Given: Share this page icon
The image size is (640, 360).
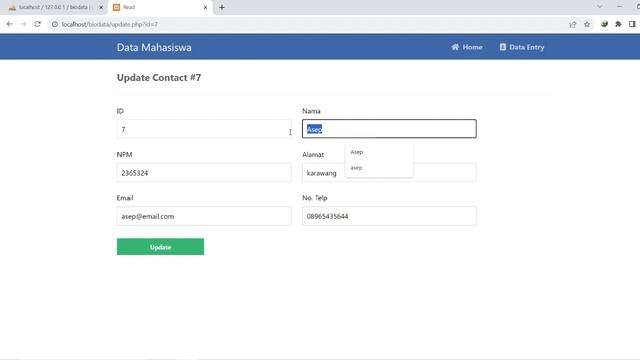Looking at the screenshot, I should point(573,24).
